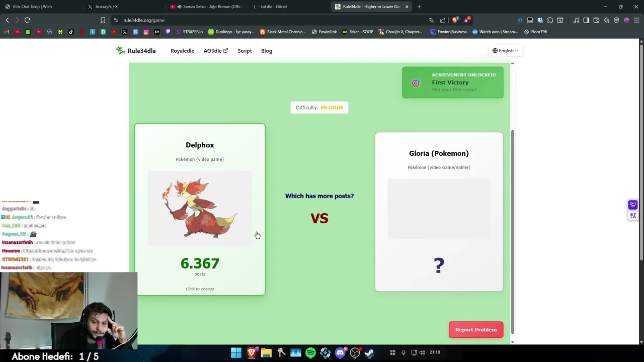Viewport: 644px width, 362px height.
Task: Click the Delphox artwork thumbnail
Action: click(200, 208)
